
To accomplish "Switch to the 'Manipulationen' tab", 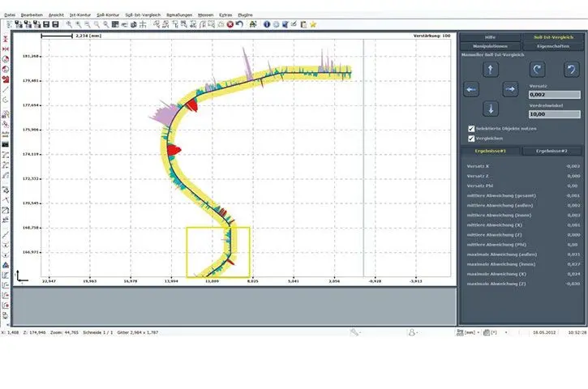I will (x=489, y=46).
